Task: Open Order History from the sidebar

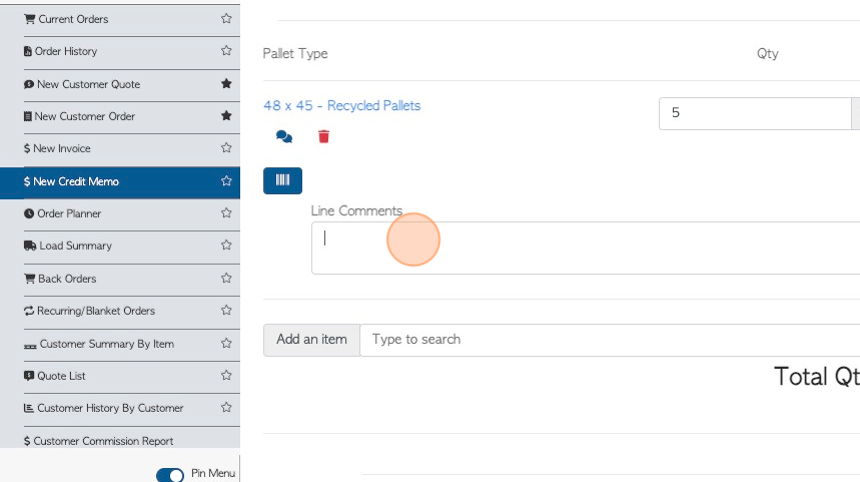Action: [60, 51]
